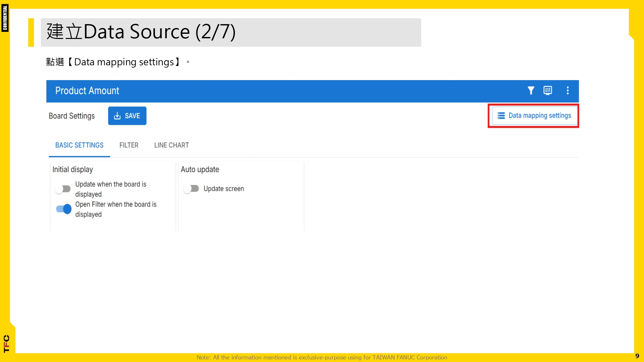
Task: Select the BASIC SETTINGS tab
Action: (79, 145)
